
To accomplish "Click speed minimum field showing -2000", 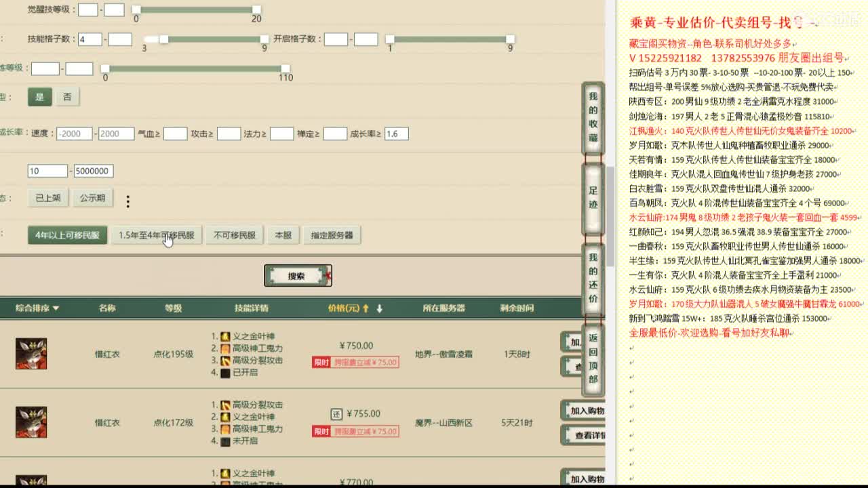I will click(75, 134).
